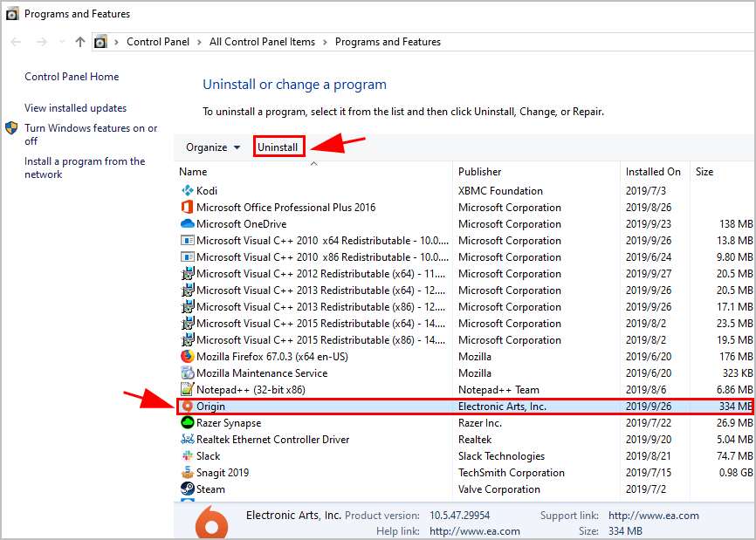
Task: Open the Organize dropdown menu
Action: tap(213, 147)
